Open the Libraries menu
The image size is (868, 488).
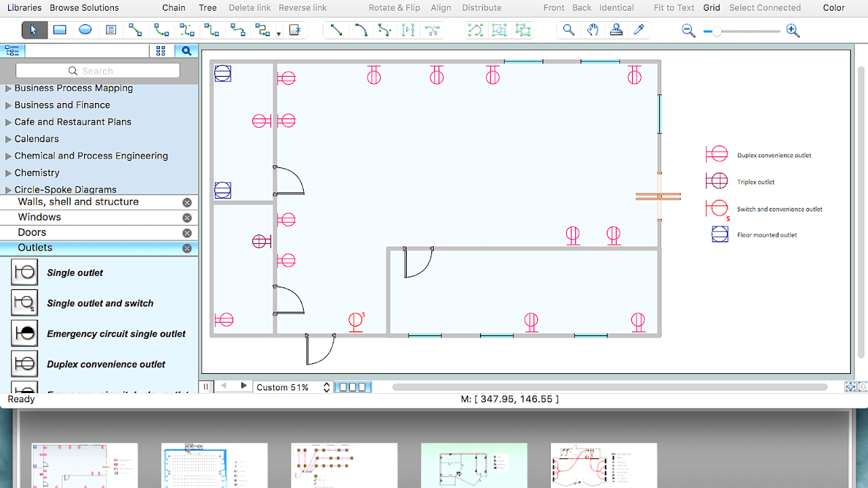pos(24,8)
